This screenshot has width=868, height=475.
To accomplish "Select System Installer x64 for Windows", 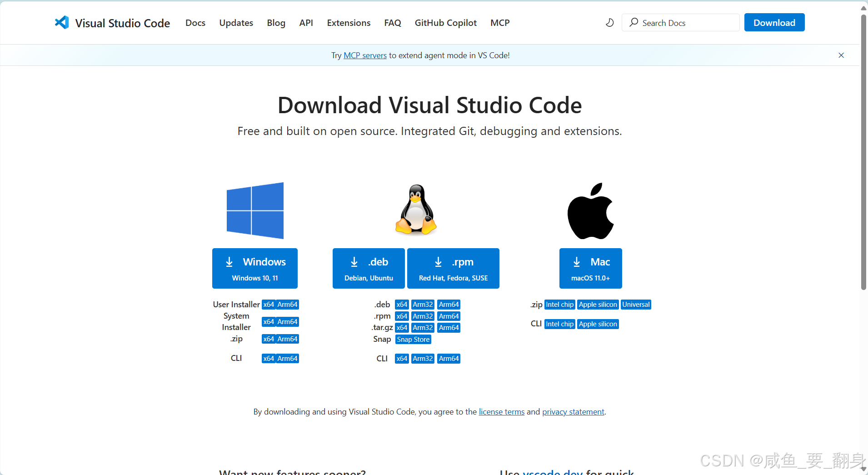I will [269, 322].
